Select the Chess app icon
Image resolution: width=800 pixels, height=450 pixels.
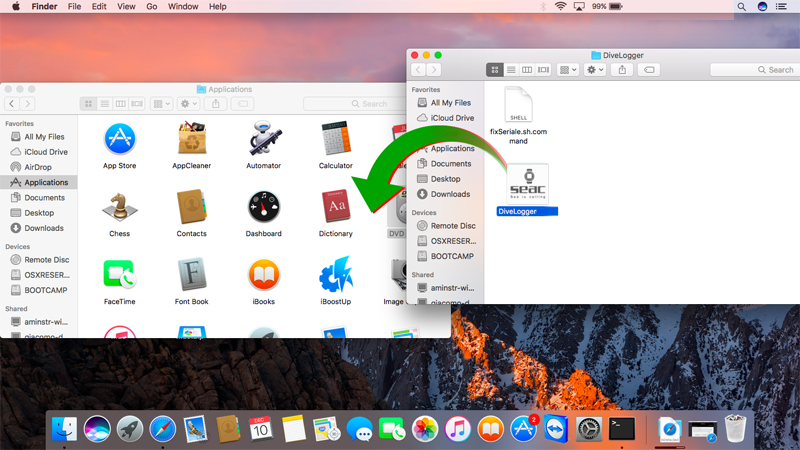tap(119, 207)
